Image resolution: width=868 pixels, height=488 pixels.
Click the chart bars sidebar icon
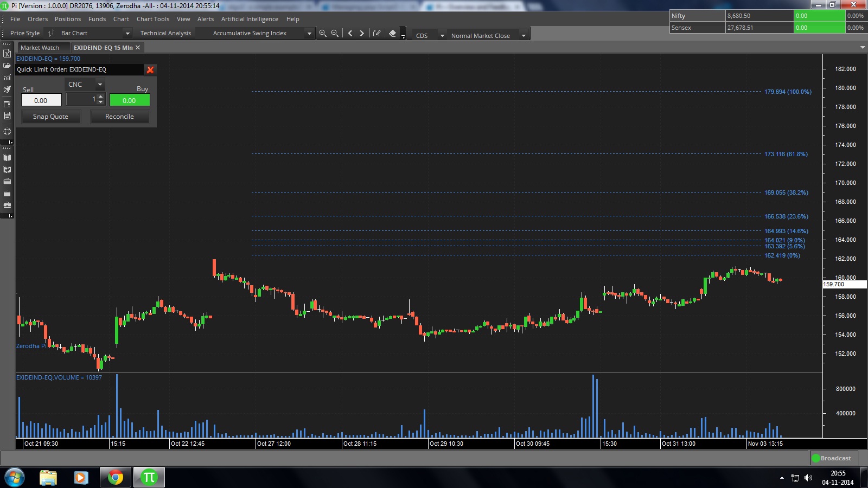7,78
